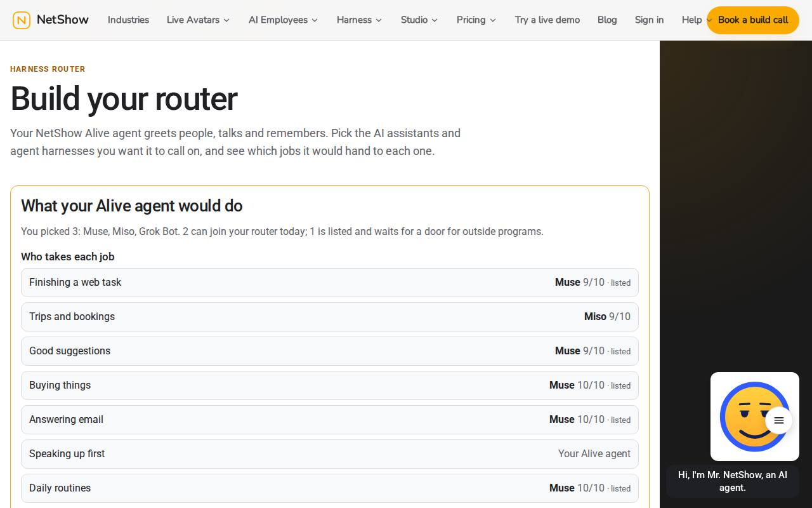Open the Studio dropdown menu

[x=419, y=20]
